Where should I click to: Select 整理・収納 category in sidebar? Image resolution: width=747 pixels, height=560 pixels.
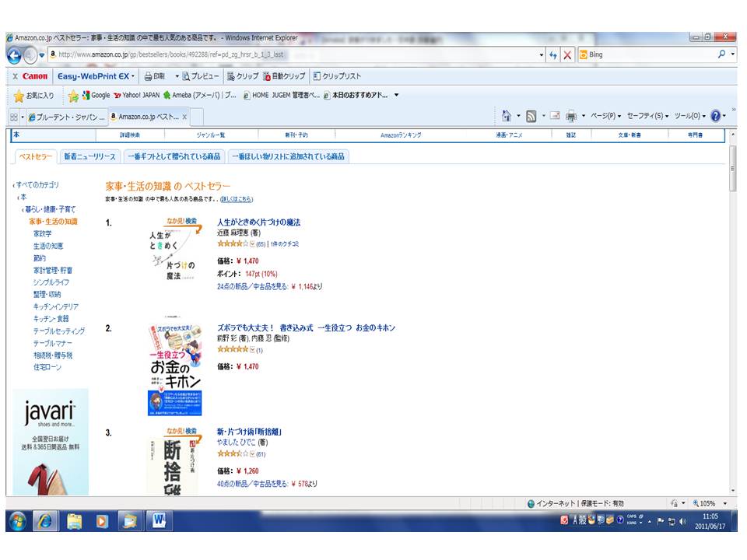click(47, 294)
